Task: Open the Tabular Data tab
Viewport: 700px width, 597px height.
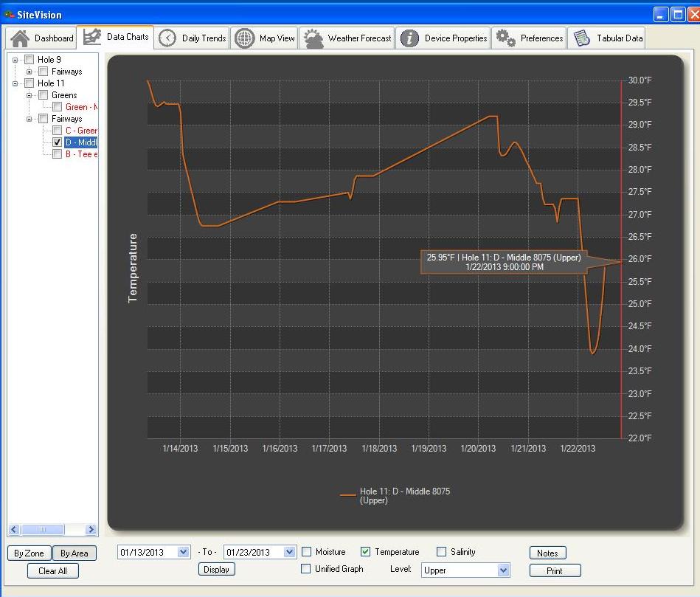Action: point(608,38)
